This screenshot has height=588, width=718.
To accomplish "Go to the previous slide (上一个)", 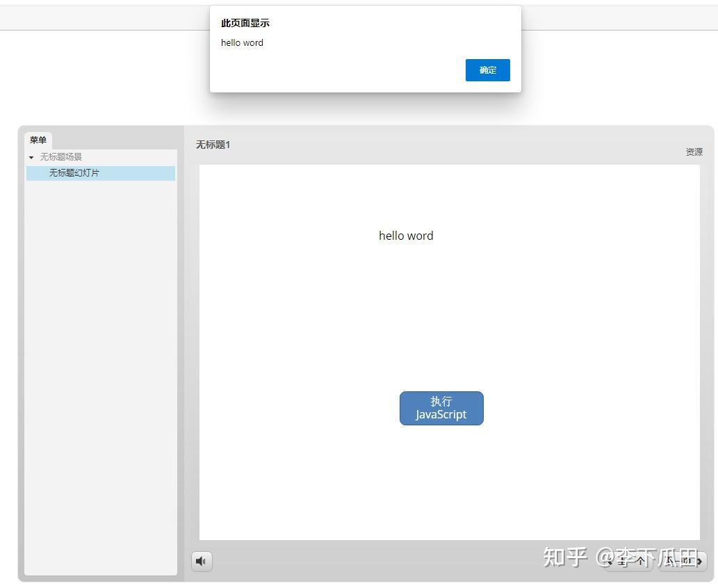I will (x=628, y=561).
